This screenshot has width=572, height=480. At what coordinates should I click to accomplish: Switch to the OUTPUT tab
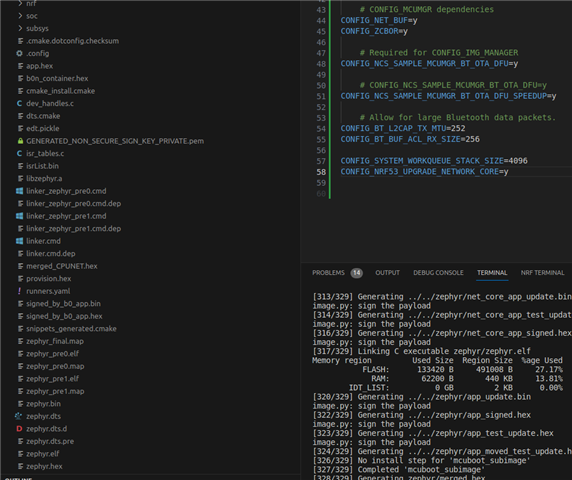pyautogui.click(x=387, y=273)
